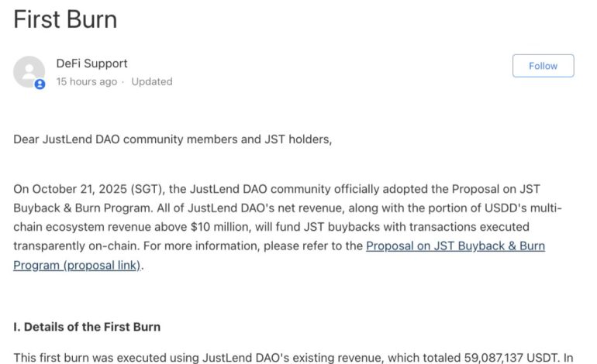Click the DeFi Support profile avatar
This screenshot has width=597, height=364.
[29, 71]
